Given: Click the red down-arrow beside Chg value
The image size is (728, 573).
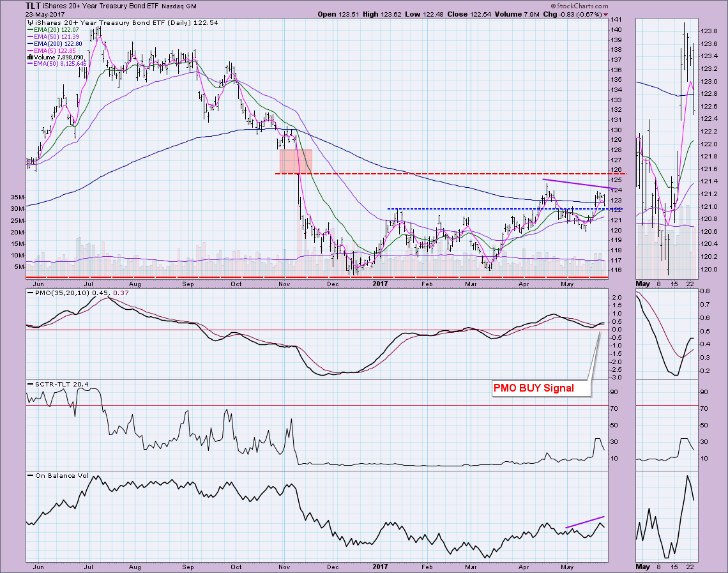Looking at the screenshot, I should pyautogui.click(x=605, y=13).
